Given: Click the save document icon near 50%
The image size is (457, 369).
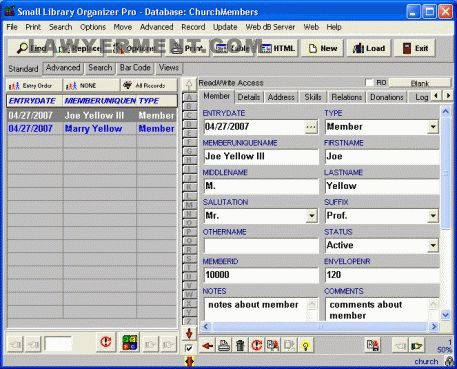Looking at the screenshot, I should (372, 345).
